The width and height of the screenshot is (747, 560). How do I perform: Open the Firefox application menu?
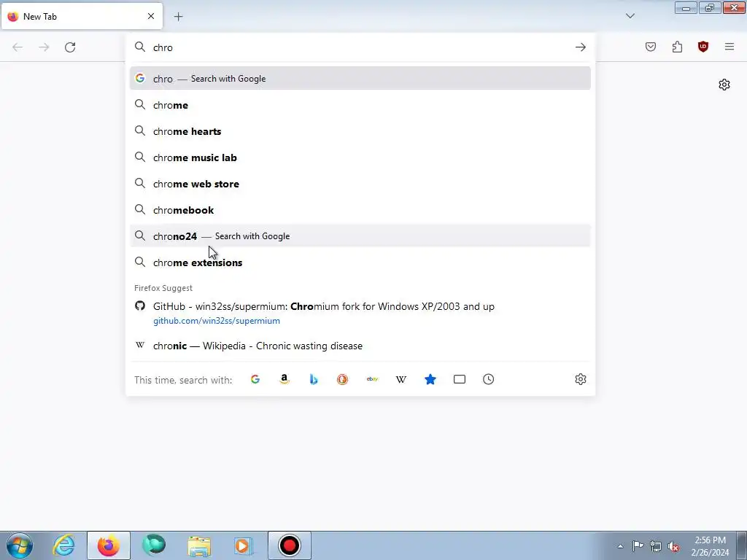tap(729, 47)
